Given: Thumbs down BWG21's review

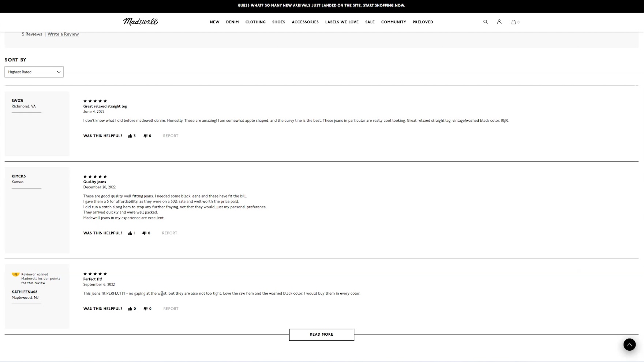Looking at the screenshot, I should tap(145, 136).
